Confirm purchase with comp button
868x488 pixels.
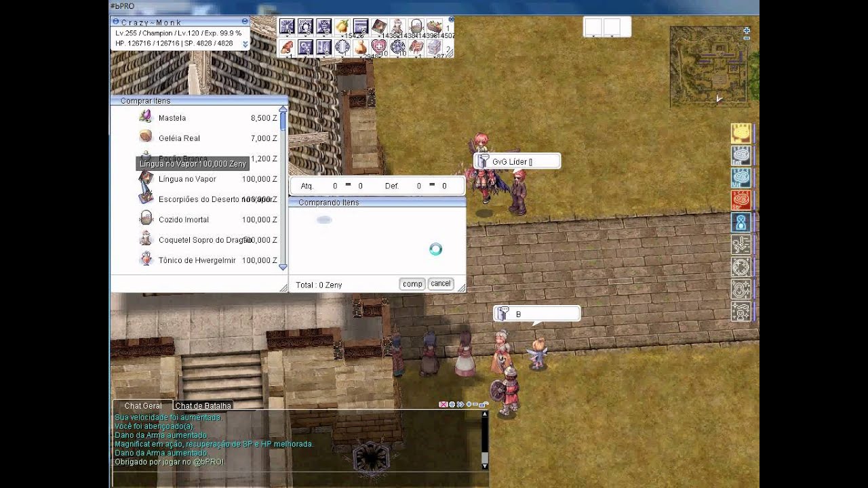(412, 284)
